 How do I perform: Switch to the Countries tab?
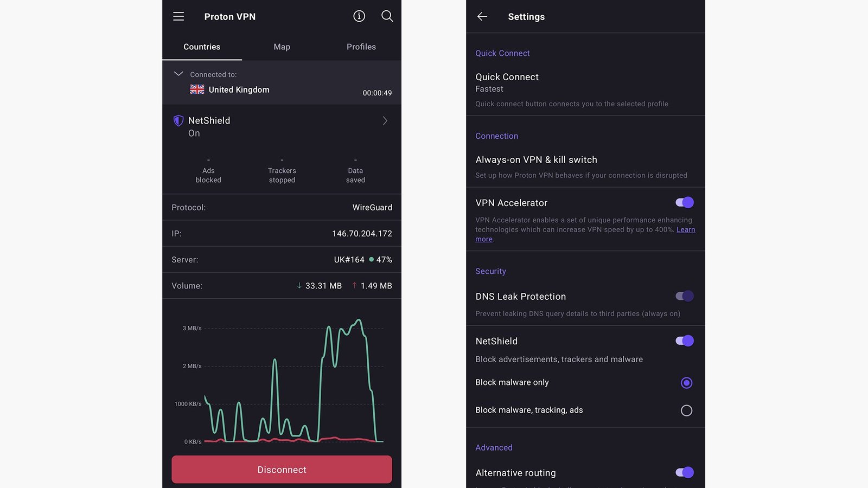[202, 47]
